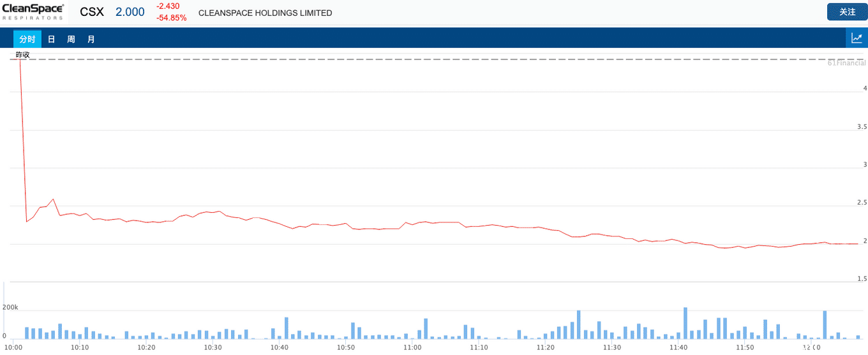Screen dimensions: 868x355
Task: Click the 10:50 time axis label
Action: point(346,347)
